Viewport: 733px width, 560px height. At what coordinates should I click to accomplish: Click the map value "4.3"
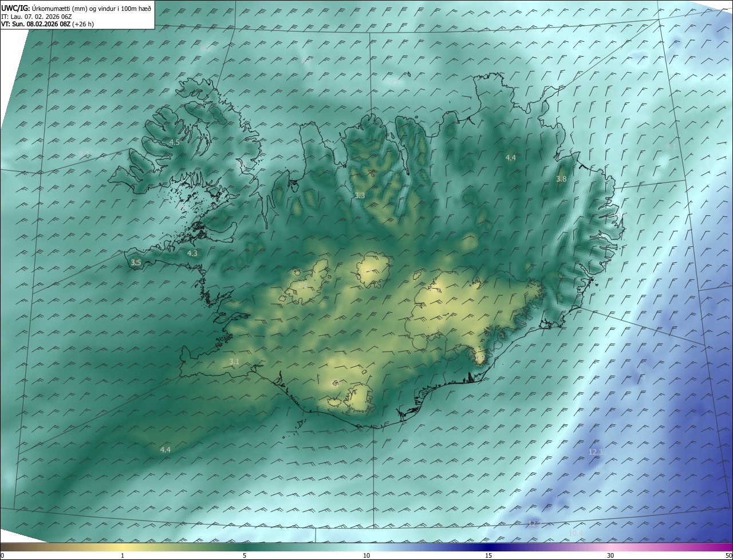coord(192,253)
